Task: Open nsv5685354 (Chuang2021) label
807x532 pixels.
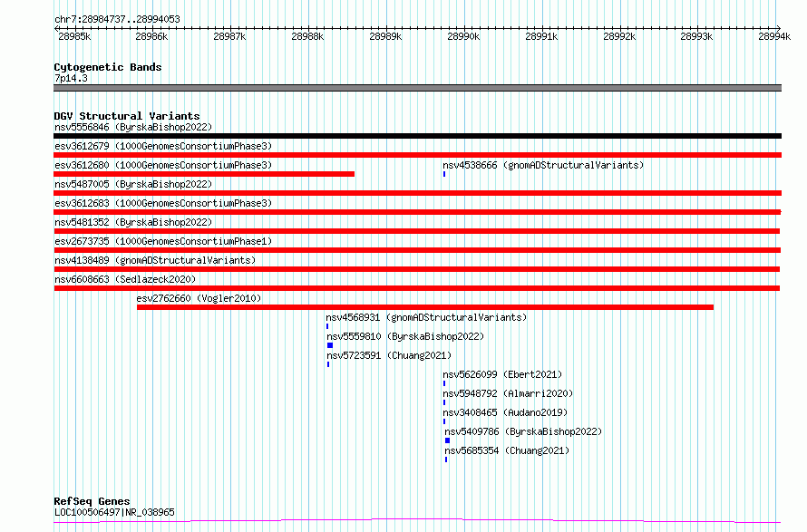Action: (507, 450)
